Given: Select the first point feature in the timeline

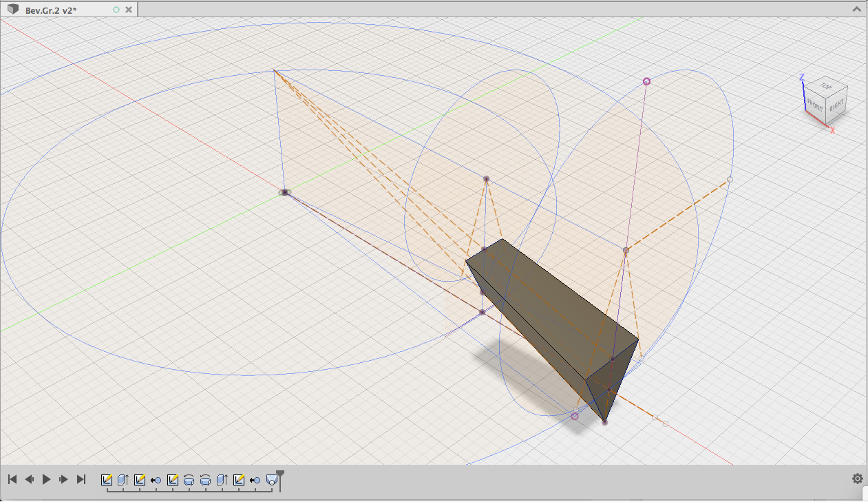Looking at the screenshot, I should click(156, 480).
